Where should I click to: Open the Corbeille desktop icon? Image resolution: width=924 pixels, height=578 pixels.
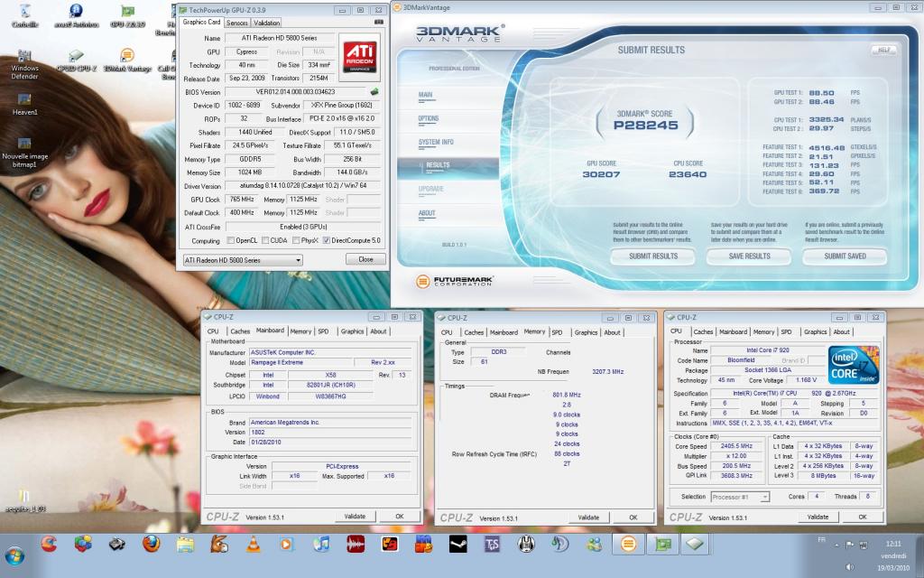coord(24,16)
